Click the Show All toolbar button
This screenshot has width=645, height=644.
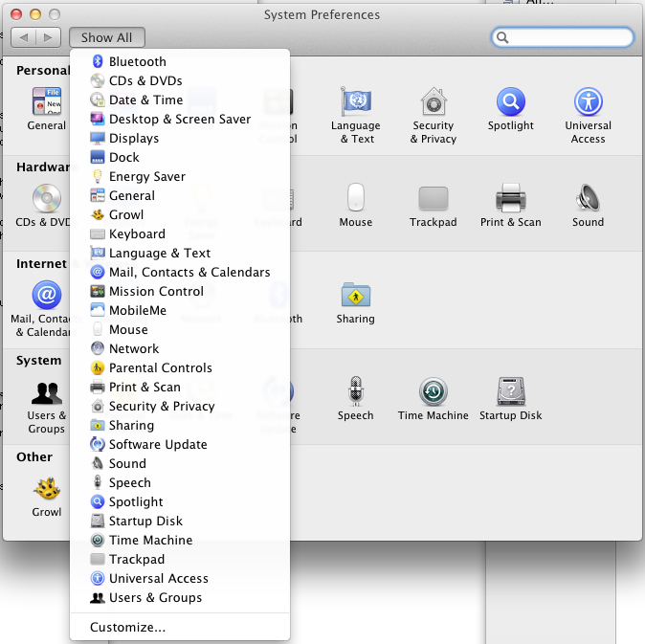click(x=106, y=37)
